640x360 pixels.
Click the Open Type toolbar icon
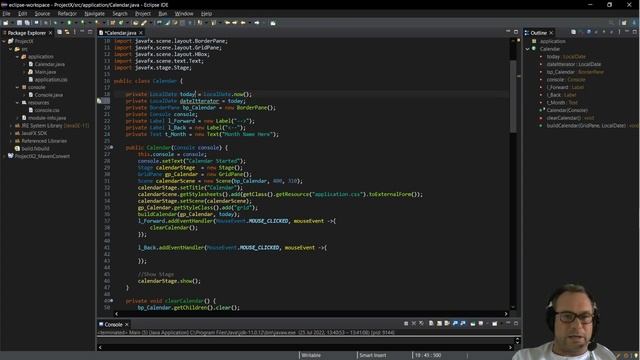click(x=136, y=23)
